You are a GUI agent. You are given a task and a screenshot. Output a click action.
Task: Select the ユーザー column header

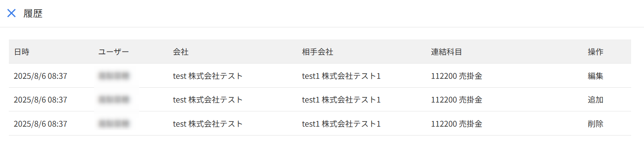(x=114, y=52)
